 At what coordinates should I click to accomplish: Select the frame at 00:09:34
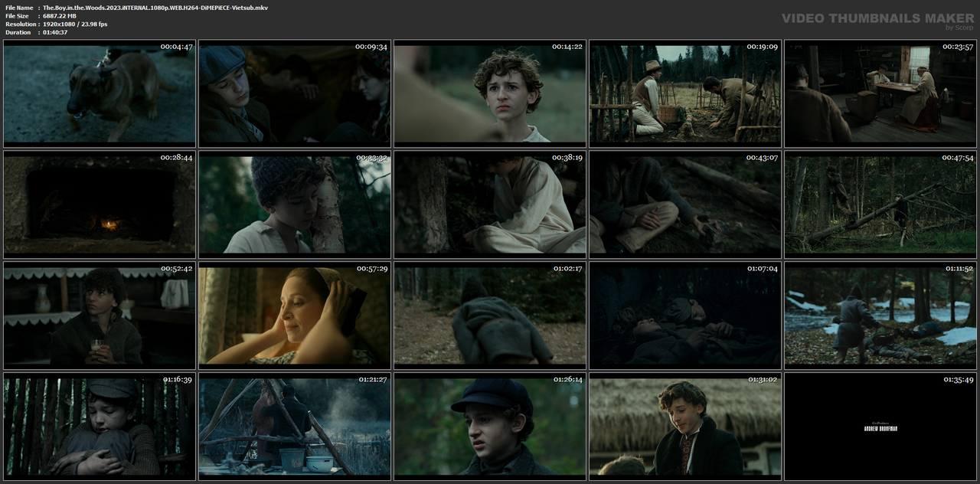(295, 93)
